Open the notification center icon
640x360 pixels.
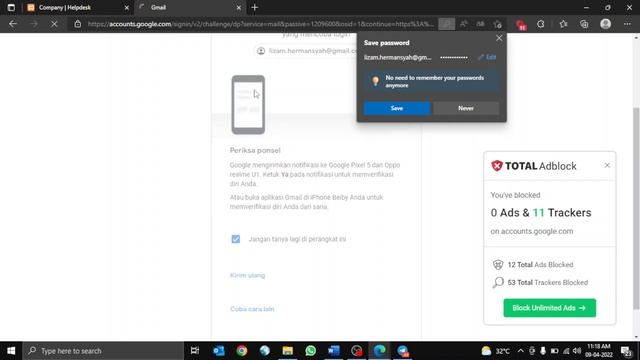pos(626,351)
